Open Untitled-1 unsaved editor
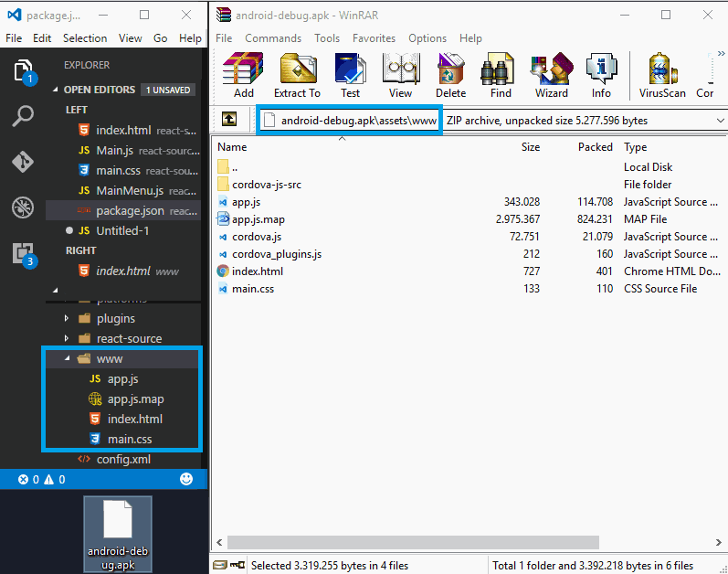 (123, 231)
